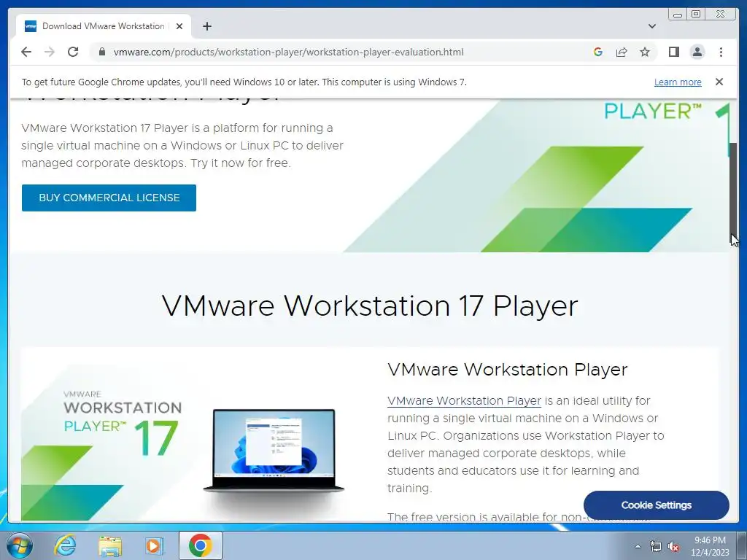Screen dimensions: 747x560
Task: Expand the tab search chevron
Action: click(651, 26)
